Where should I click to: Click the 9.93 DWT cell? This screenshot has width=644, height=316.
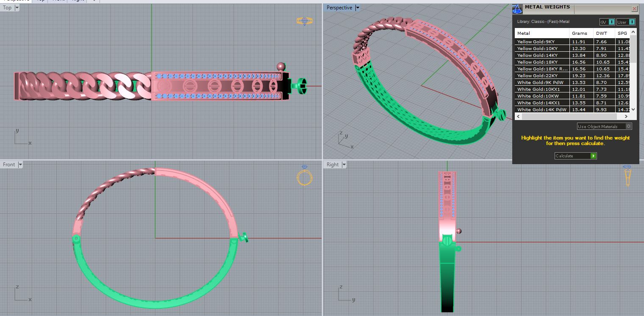604,109
